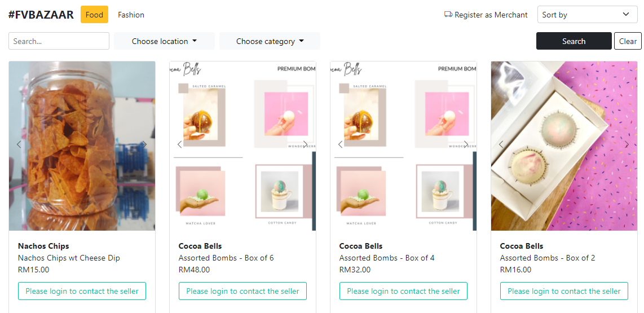Open the Sort by dropdown
This screenshot has width=644, height=313.
pos(587,15)
